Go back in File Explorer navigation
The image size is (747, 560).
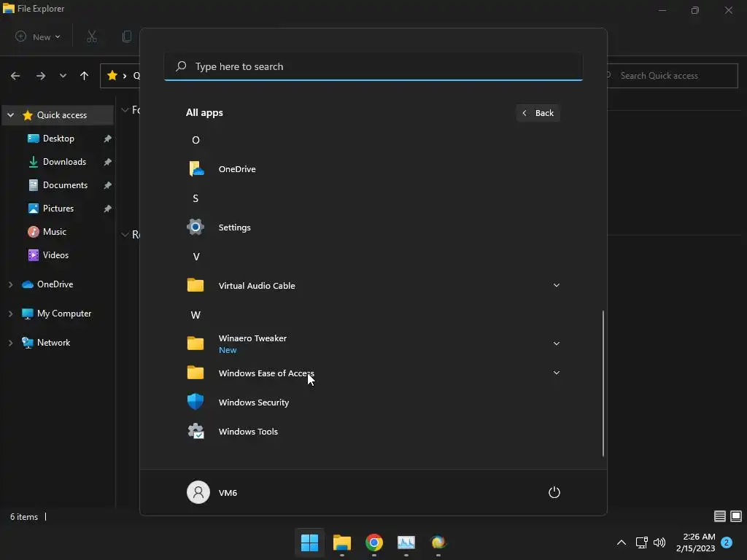point(15,76)
